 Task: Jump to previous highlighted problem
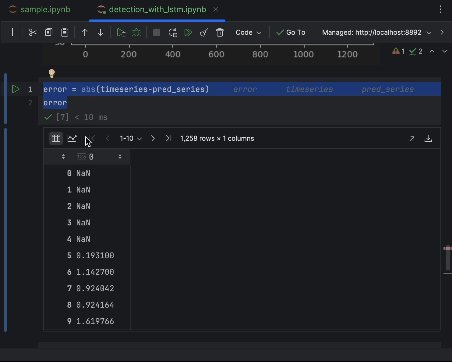(x=432, y=51)
